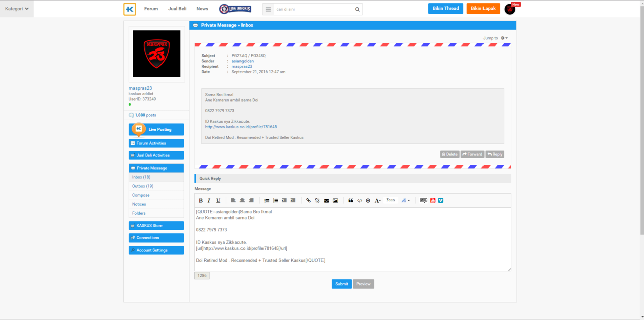Viewport: 644px width, 320px height.
Task: Open the kaskus.co.id/profile/781645 link
Action: 241,127
